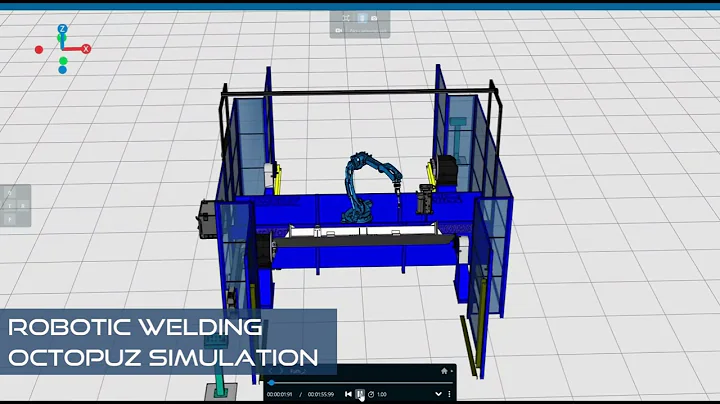This screenshot has width=720, height=404.
Task: Skip simulation back to start
Action: tap(348, 394)
